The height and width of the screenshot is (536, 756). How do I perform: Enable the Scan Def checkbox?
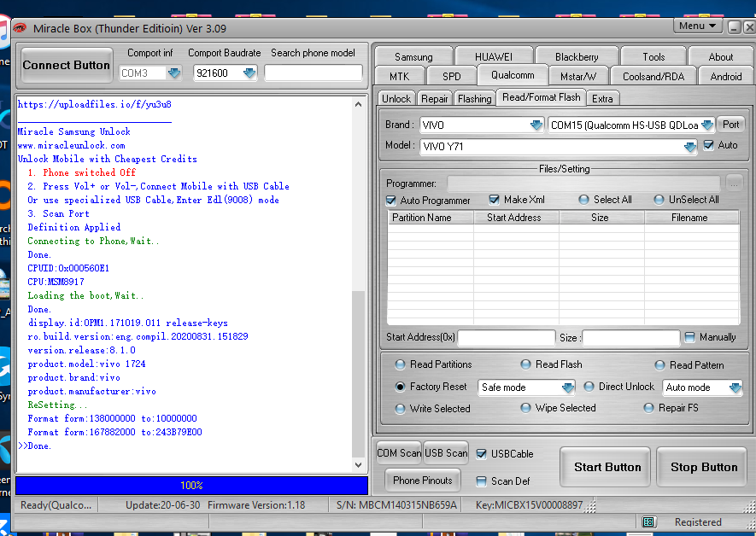[481, 481]
